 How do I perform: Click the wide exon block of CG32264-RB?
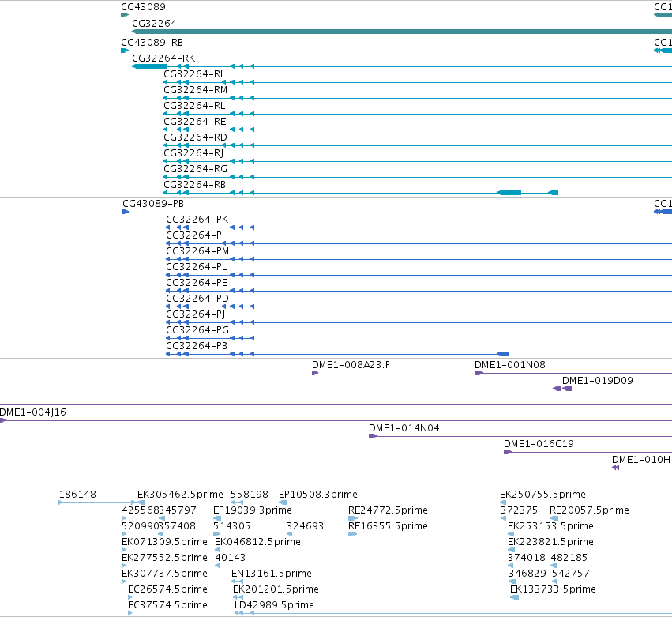click(509, 193)
